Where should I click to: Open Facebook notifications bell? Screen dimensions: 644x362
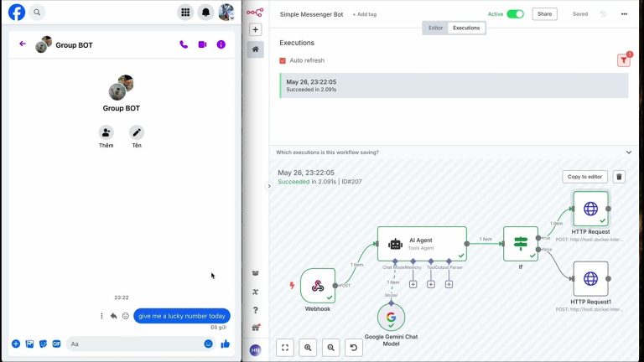[205, 13]
